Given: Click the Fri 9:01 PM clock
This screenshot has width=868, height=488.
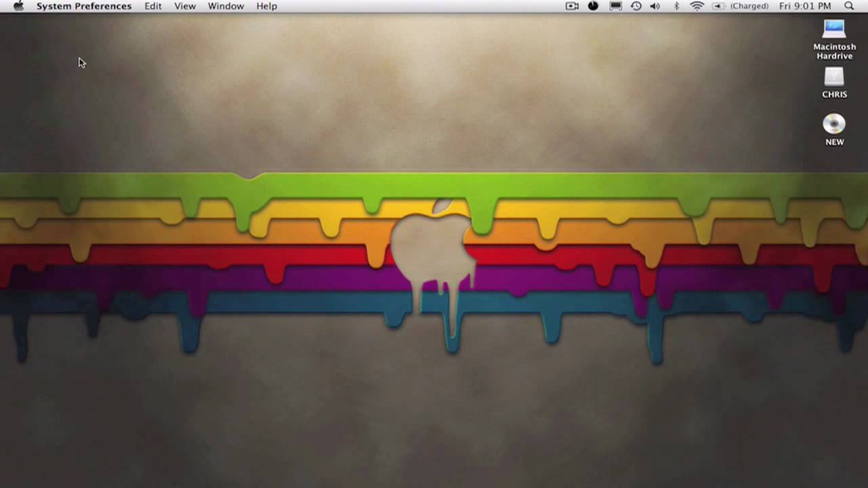Looking at the screenshot, I should [x=805, y=6].
